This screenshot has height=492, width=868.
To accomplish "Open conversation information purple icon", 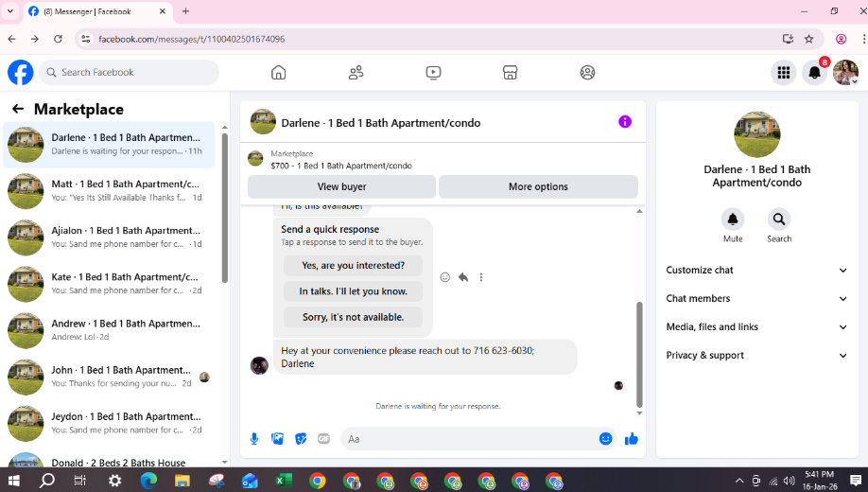I will pyautogui.click(x=624, y=122).
